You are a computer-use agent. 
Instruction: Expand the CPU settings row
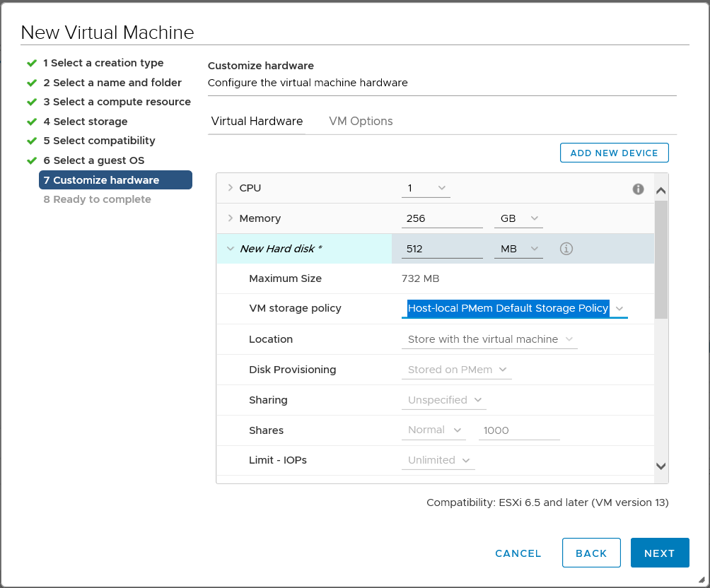point(230,187)
